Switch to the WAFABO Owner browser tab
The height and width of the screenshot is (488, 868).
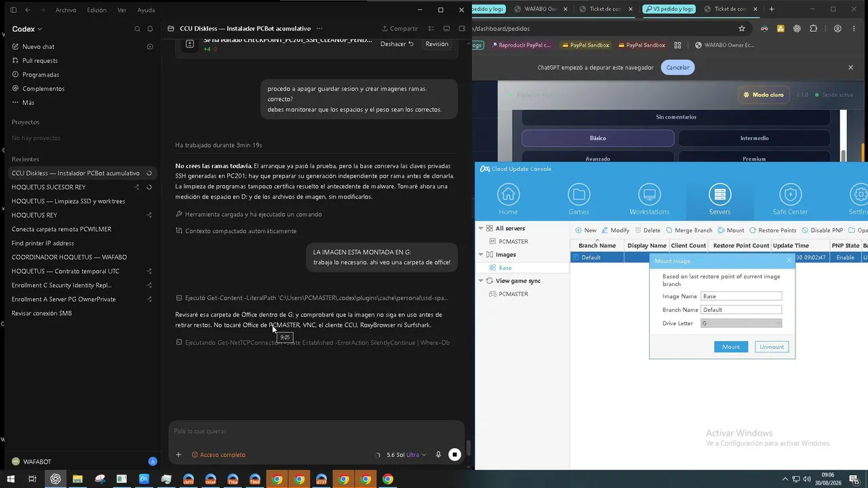pos(540,9)
